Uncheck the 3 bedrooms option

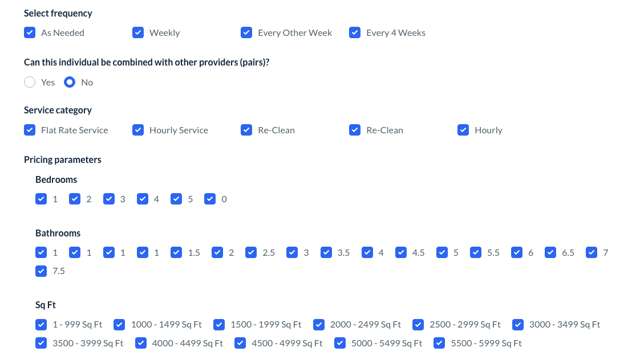point(108,199)
